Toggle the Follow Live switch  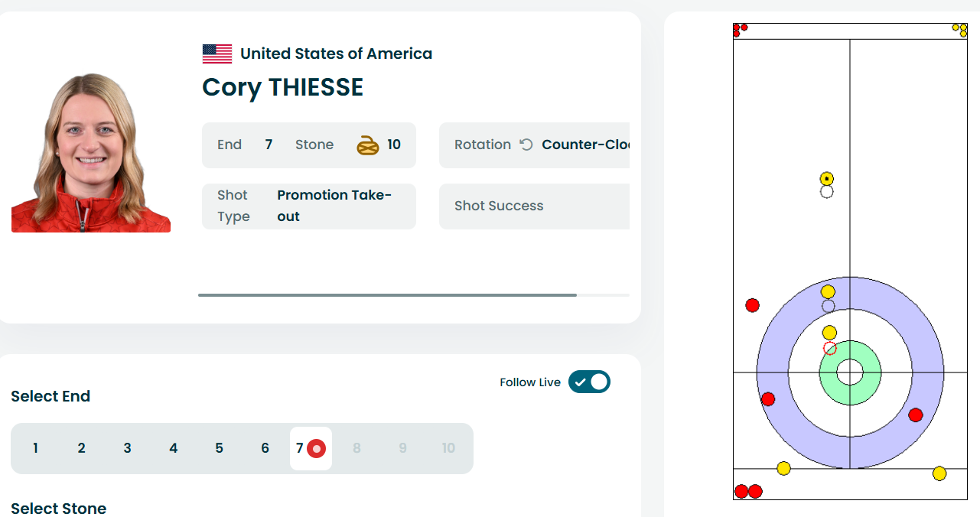click(589, 382)
